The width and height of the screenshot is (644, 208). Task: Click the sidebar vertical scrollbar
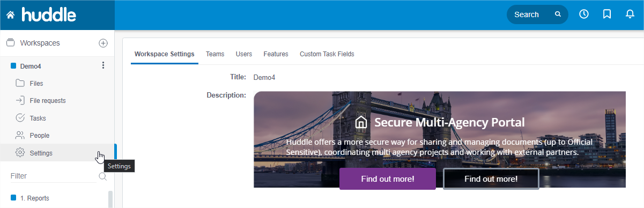(x=111, y=199)
